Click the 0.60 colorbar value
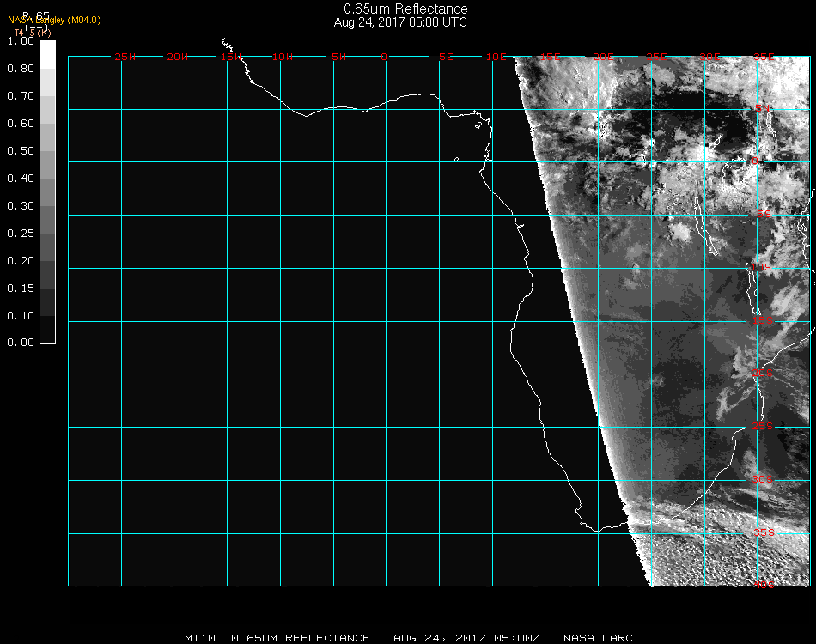Screen dimensions: 816x644 coord(21,124)
